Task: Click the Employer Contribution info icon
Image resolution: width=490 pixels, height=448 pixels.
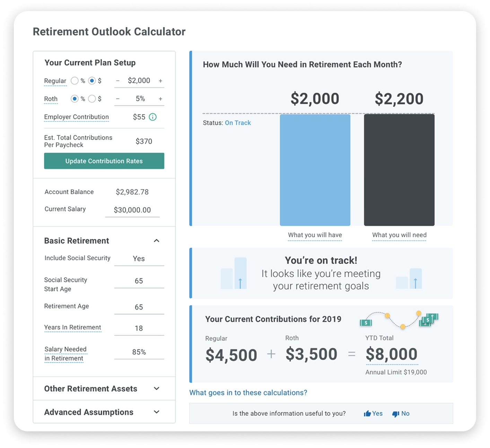Action: coord(152,117)
